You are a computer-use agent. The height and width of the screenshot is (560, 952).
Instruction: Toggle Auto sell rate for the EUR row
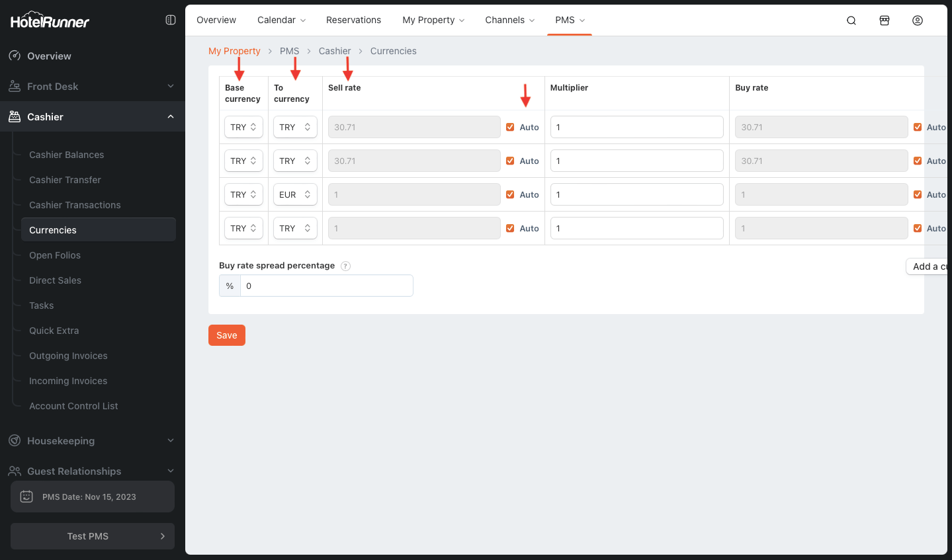coord(510,194)
